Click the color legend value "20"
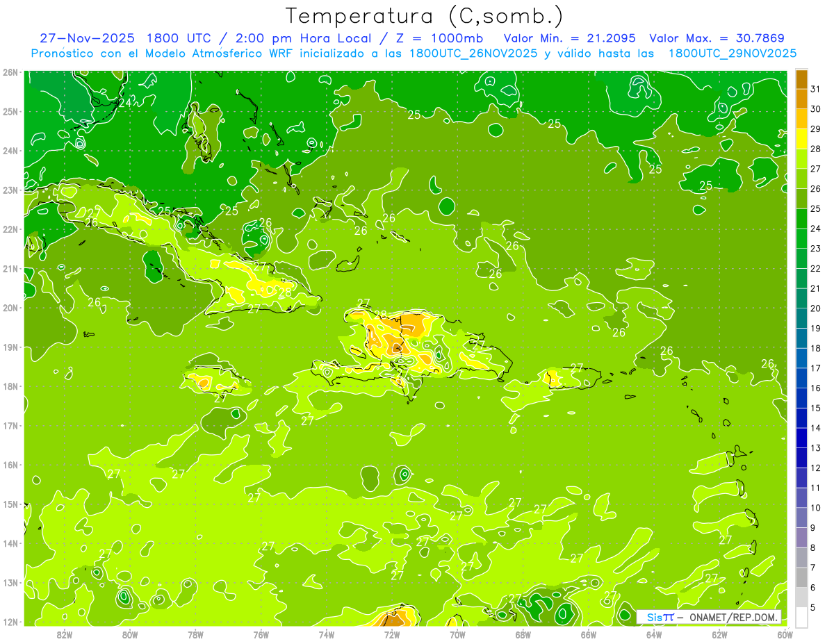The image size is (834, 644). [x=815, y=308]
